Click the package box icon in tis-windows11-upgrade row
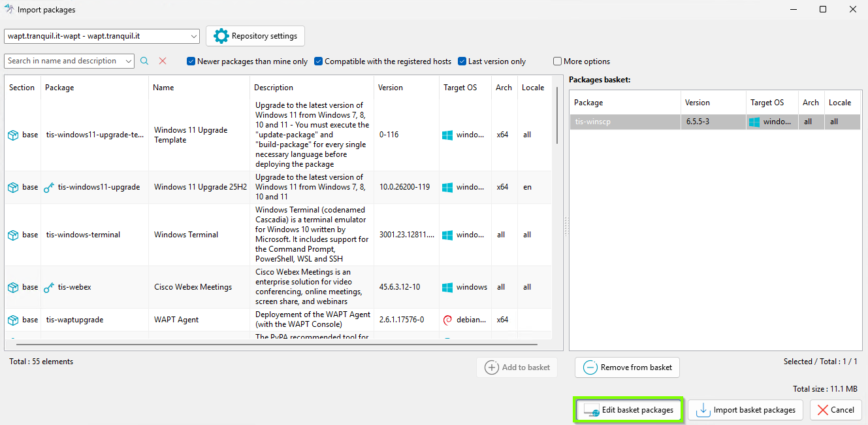868x425 pixels. (13, 187)
